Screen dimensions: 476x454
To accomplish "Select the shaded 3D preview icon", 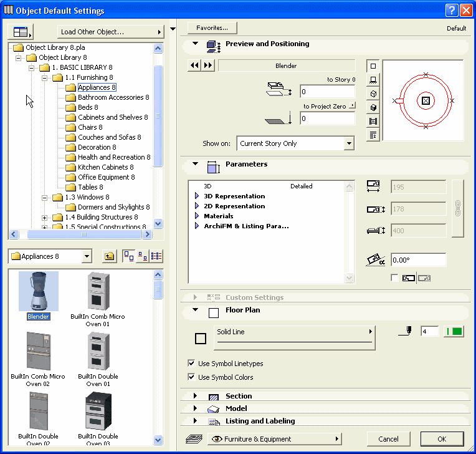I will 373,107.
